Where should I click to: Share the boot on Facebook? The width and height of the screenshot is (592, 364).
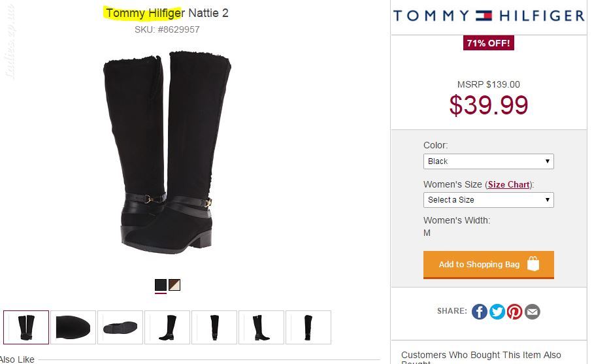pyautogui.click(x=479, y=312)
